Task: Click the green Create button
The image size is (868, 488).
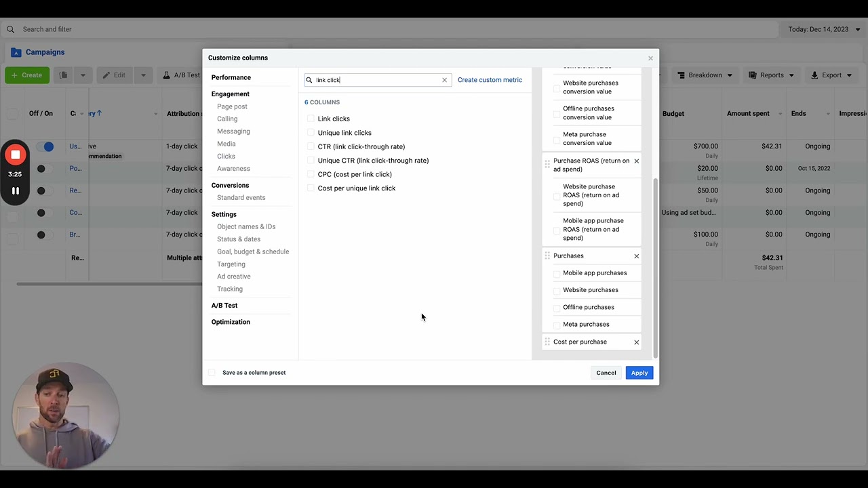Action: (27, 75)
